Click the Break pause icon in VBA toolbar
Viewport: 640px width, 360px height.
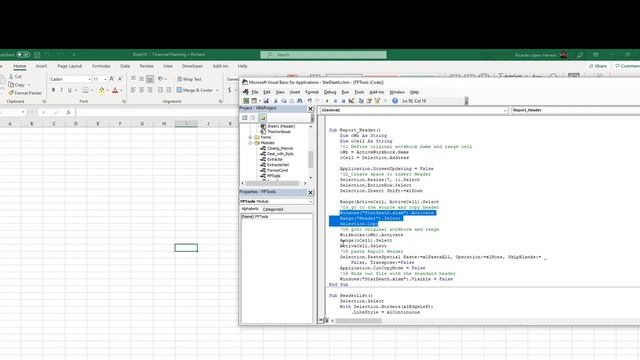pyautogui.click(x=335, y=101)
